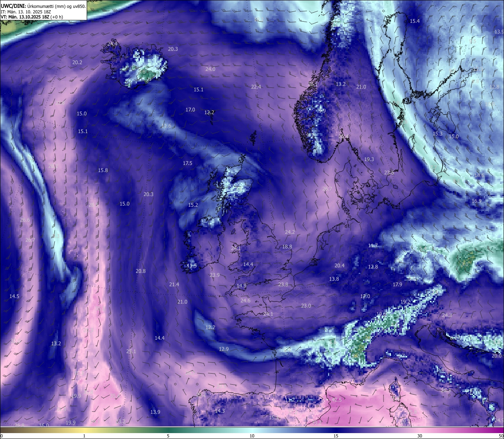Click the value 20.8 on the map
Viewport: 504px width, 439px height.
pos(141,271)
